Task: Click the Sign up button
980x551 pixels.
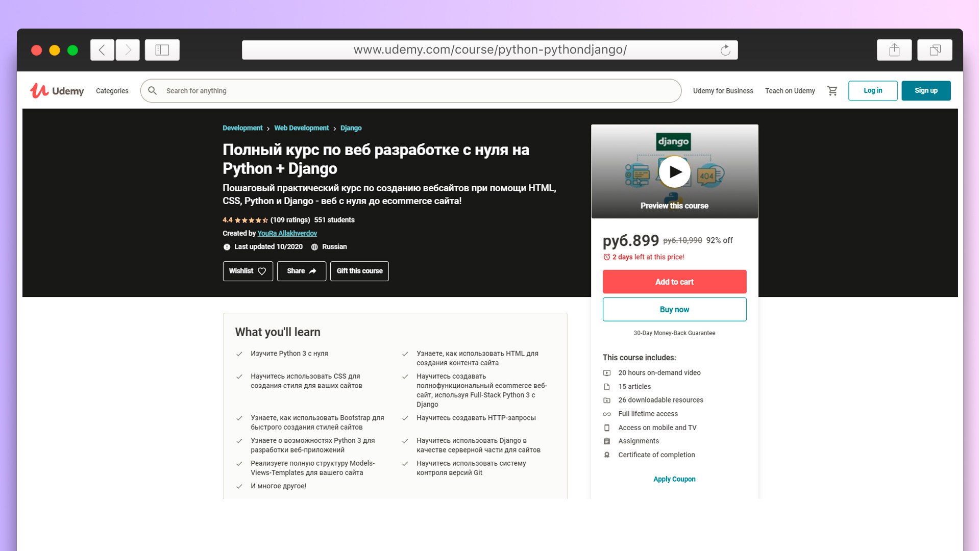Action: point(926,91)
